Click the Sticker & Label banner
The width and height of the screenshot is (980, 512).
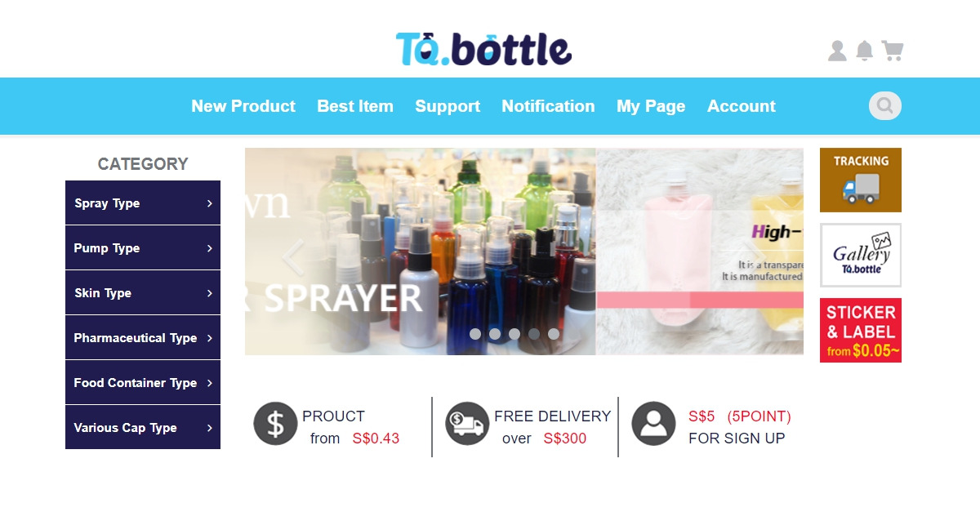pos(861,331)
